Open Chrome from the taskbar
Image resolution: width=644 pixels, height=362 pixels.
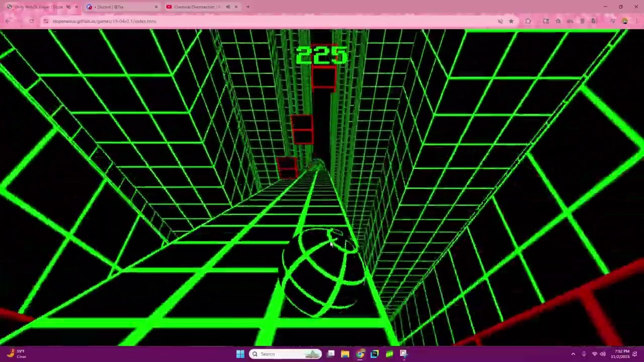coord(360,354)
